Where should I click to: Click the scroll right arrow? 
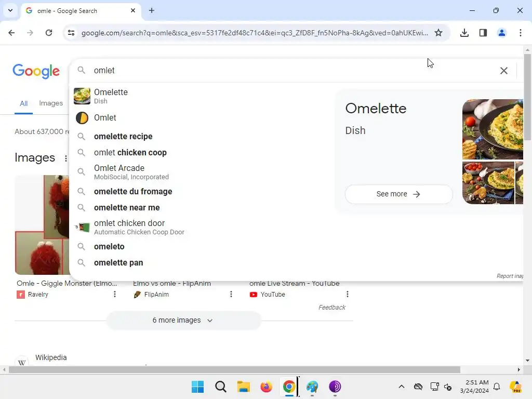[519, 369]
